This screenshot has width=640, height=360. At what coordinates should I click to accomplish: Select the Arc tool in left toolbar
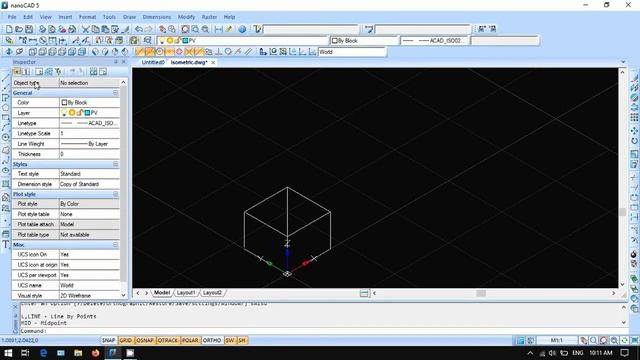pos(5,127)
